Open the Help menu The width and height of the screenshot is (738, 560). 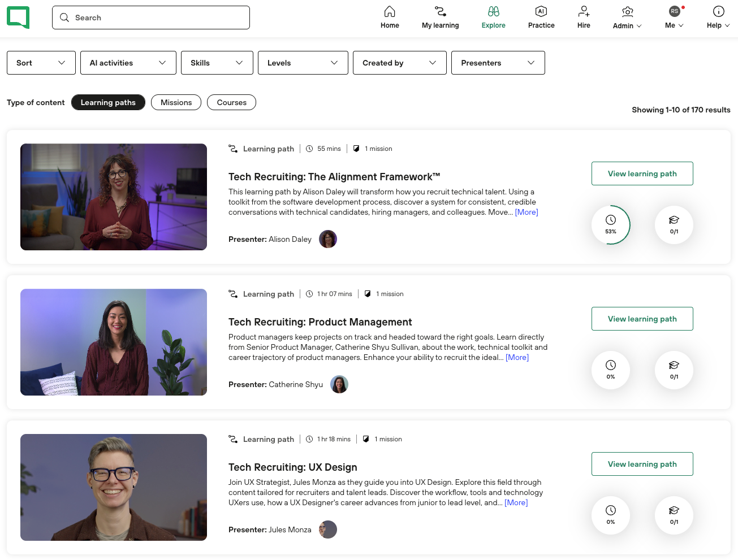click(718, 18)
